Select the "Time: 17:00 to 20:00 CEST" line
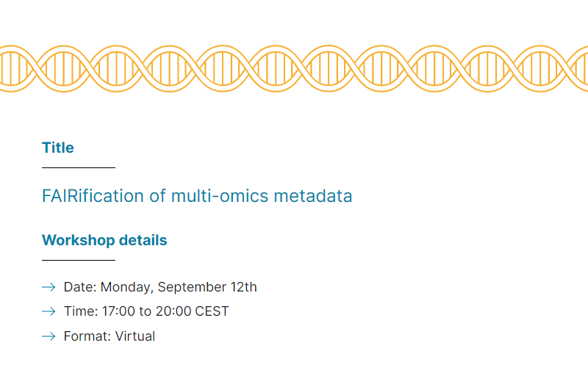Screen dimensions: 588x373 pyautogui.click(x=146, y=311)
